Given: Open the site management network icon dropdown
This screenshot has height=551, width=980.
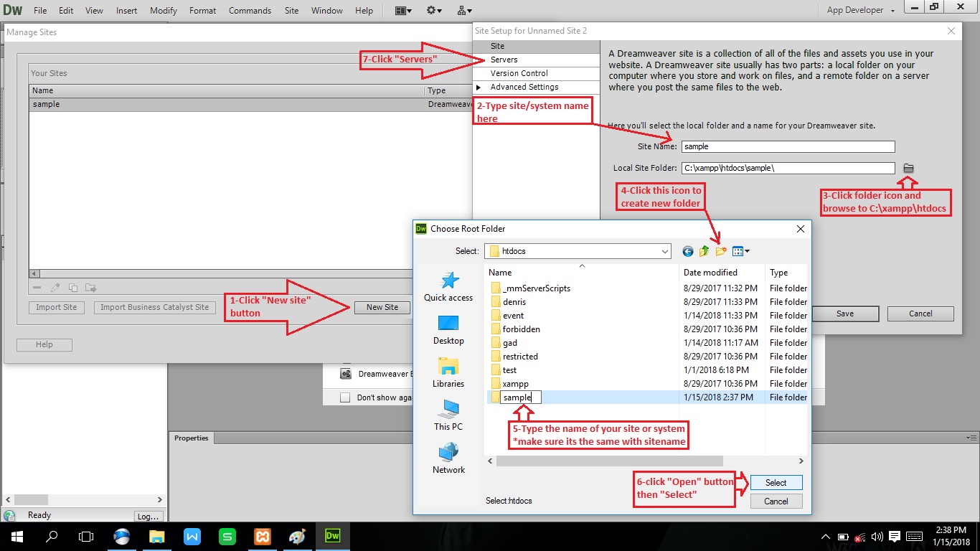Looking at the screenshot, I should coord(464,10).
